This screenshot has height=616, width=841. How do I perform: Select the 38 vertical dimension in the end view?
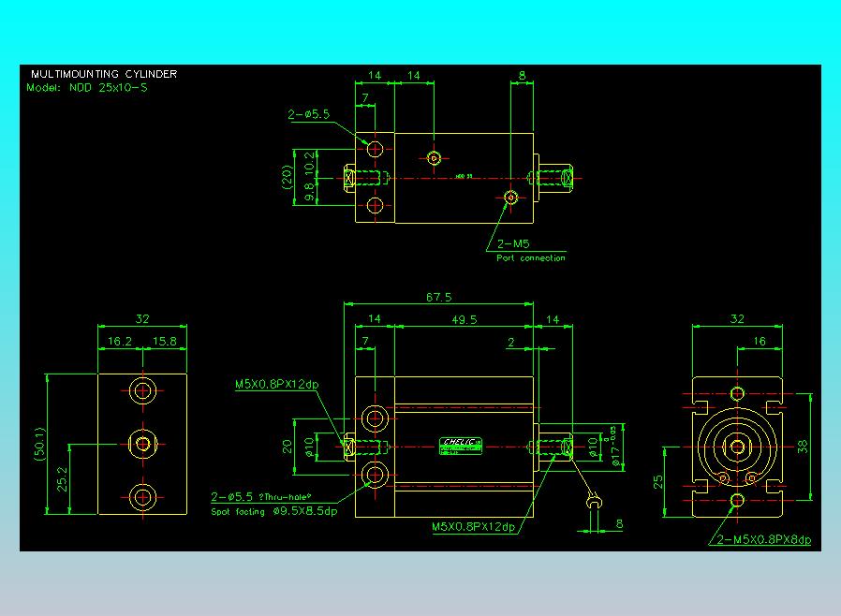click(x=803, y=447)
